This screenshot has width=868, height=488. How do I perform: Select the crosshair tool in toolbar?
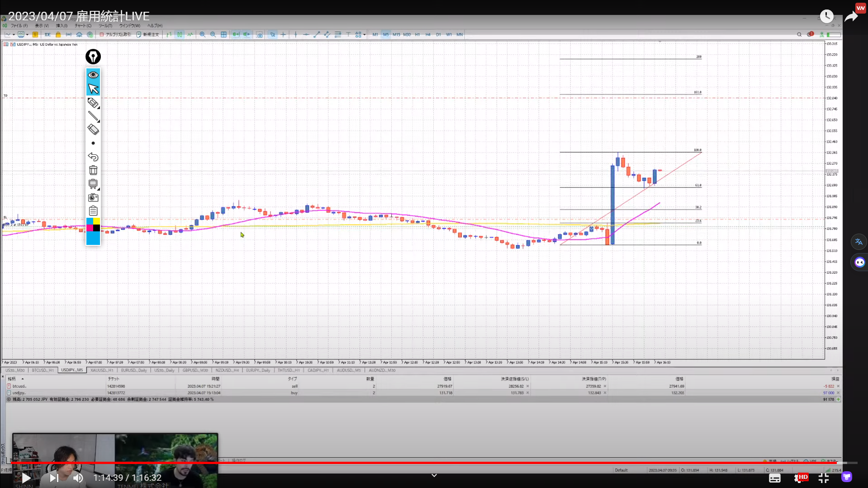tap(283, 34)
